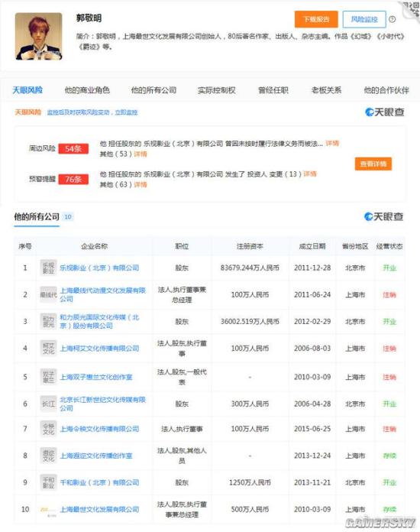Click the 开业 status in row 1
420x532 pixels.
coord(389,268)
